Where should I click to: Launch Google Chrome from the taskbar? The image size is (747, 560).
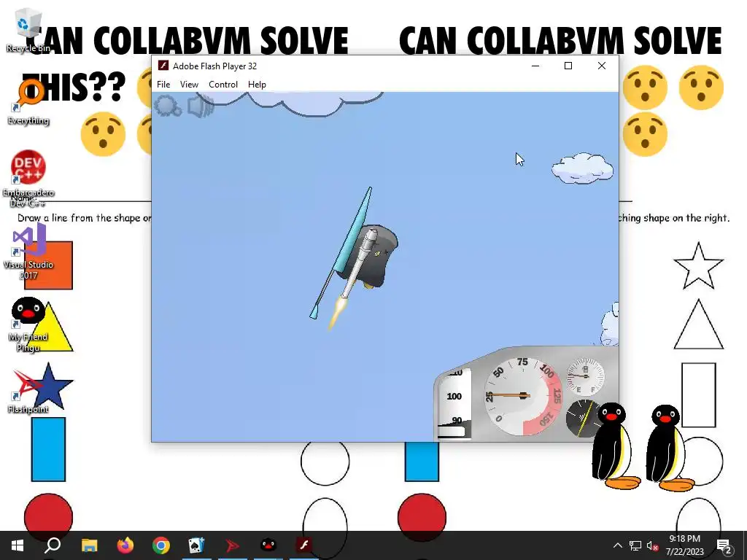(x=161, y=545)
